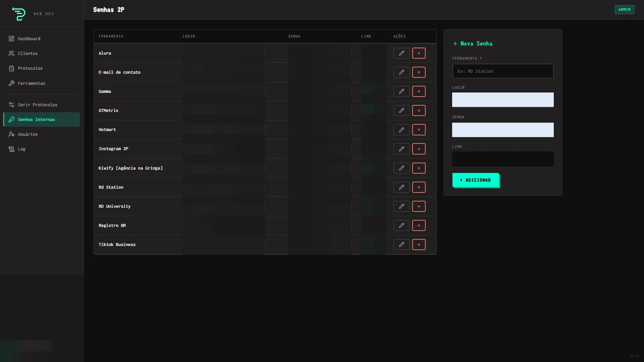Click the Ferramenta column header
The width and height of the screenshot is (644, 362).
pos(111,36)
